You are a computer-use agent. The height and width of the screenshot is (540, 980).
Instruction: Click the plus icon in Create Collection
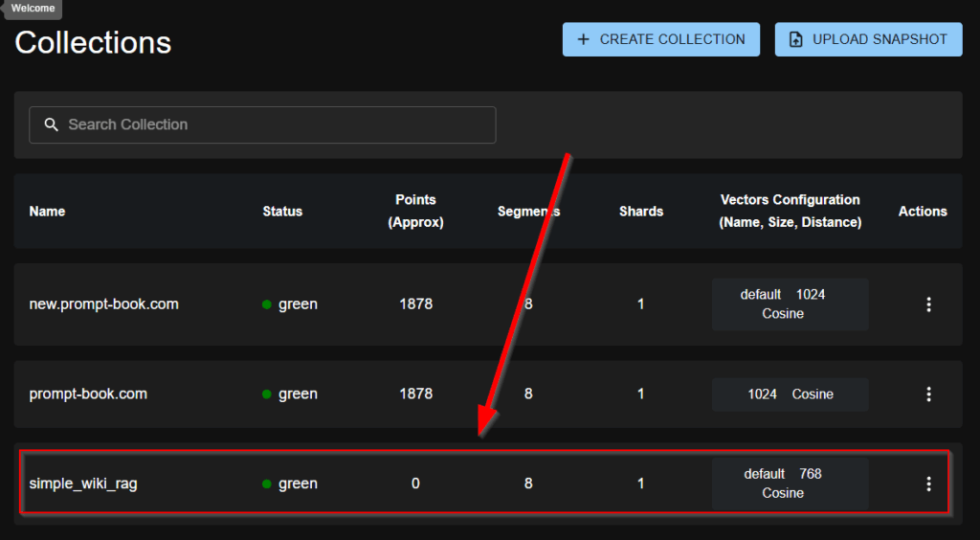pos(583,40)
